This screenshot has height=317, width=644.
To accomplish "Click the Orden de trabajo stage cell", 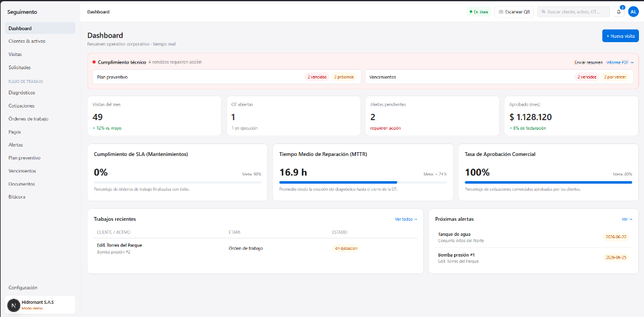I will (246, 248).
